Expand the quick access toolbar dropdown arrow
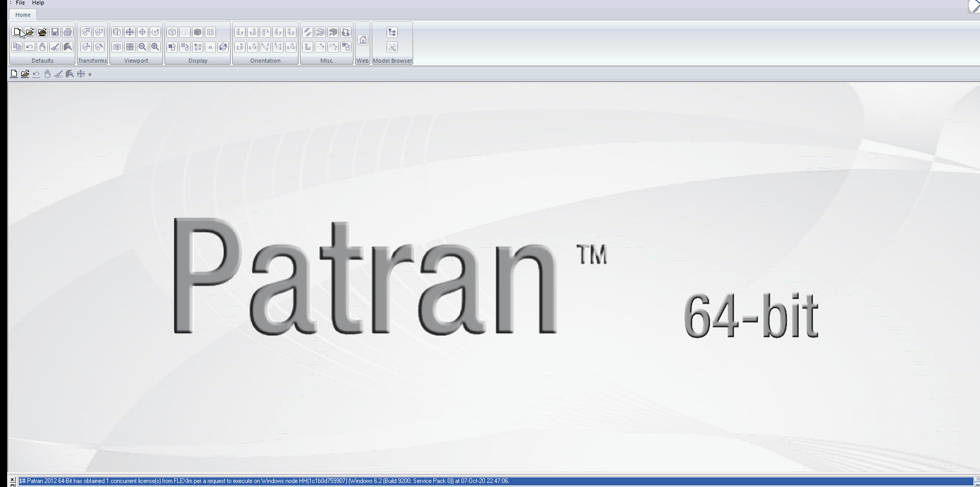Viewport: 980px width, 487px height. click(x=90, y=74)
